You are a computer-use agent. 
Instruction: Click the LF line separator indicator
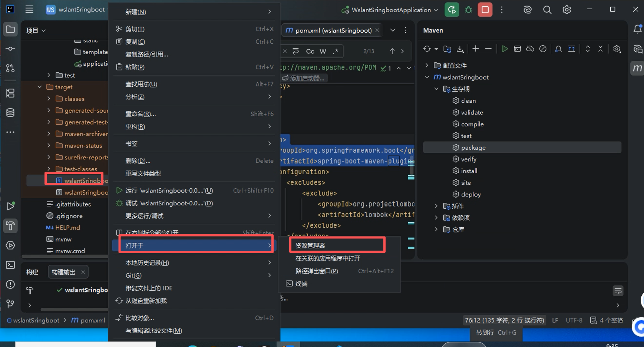(555, 320)
